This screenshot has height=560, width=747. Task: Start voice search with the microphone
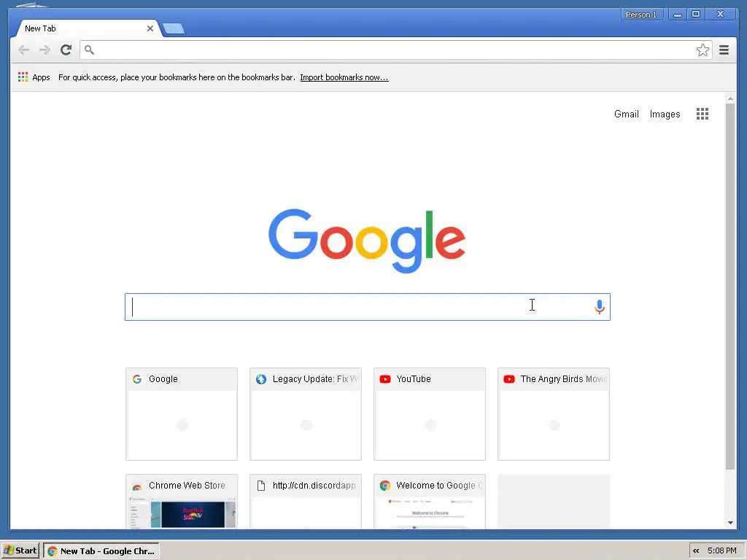tap(600, 307)
